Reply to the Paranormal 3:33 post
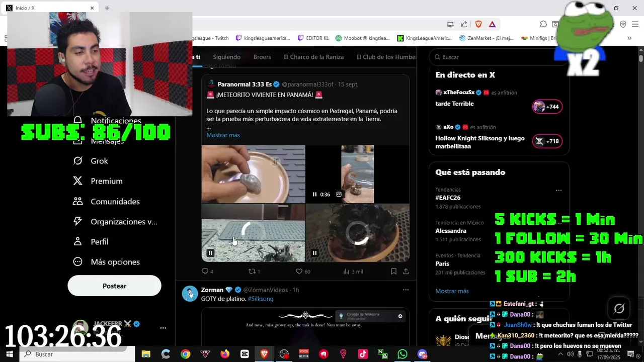This screenshot has width=644, height=362. [x=207, y=271]
